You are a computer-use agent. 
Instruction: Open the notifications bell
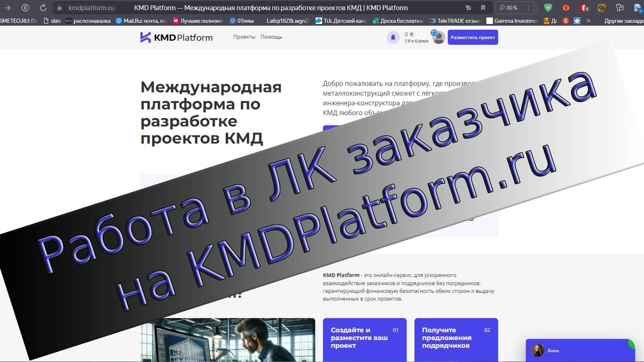[393, 37]
